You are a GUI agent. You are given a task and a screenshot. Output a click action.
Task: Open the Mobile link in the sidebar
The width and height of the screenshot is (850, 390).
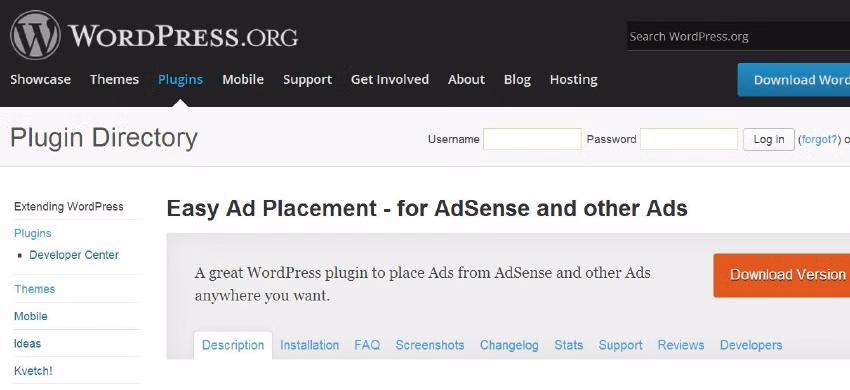click(31, 316)
